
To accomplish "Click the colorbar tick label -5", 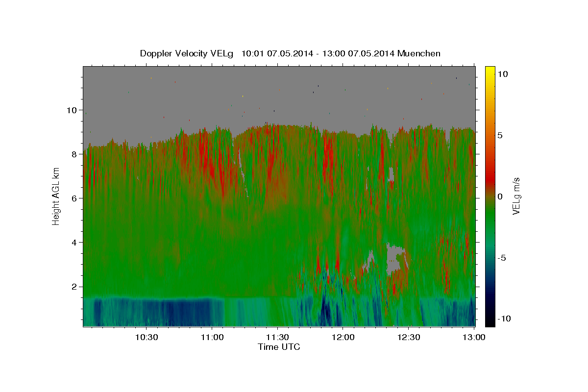I will [x=502, y=258].
